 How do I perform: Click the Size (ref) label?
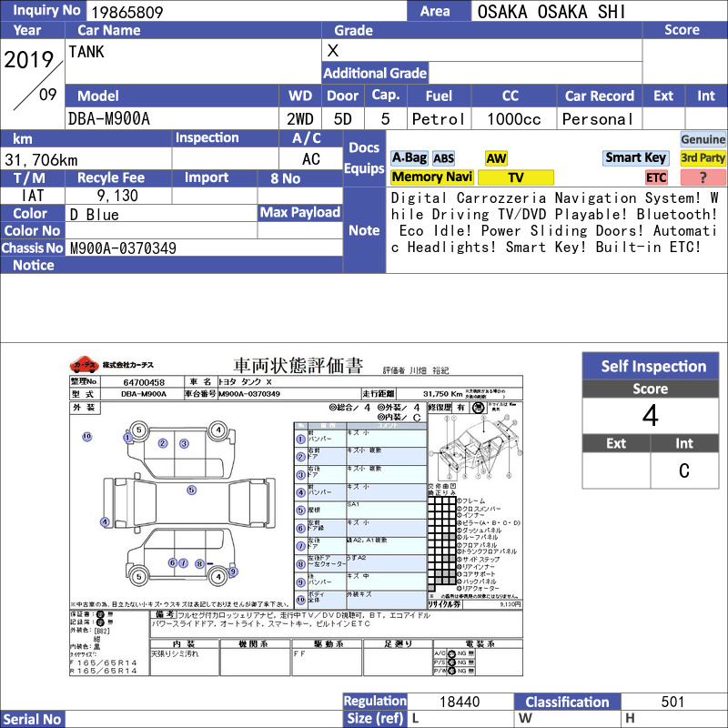coord(375,718)
